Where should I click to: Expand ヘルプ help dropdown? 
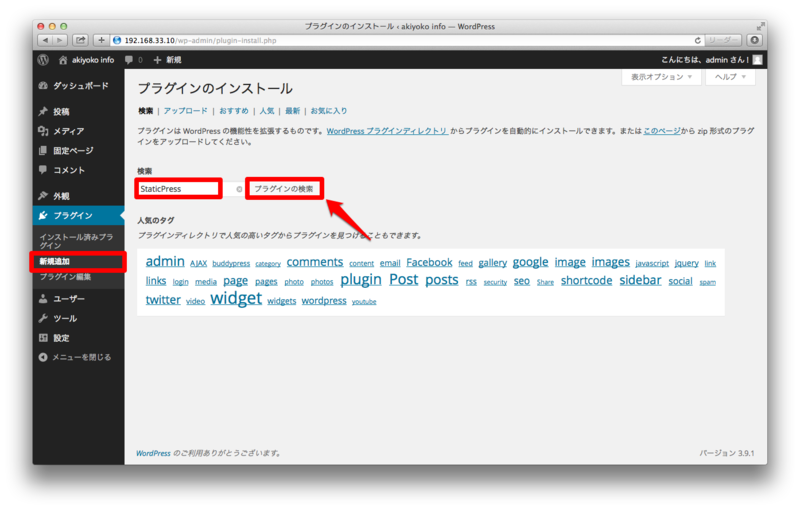coord(730,77)
